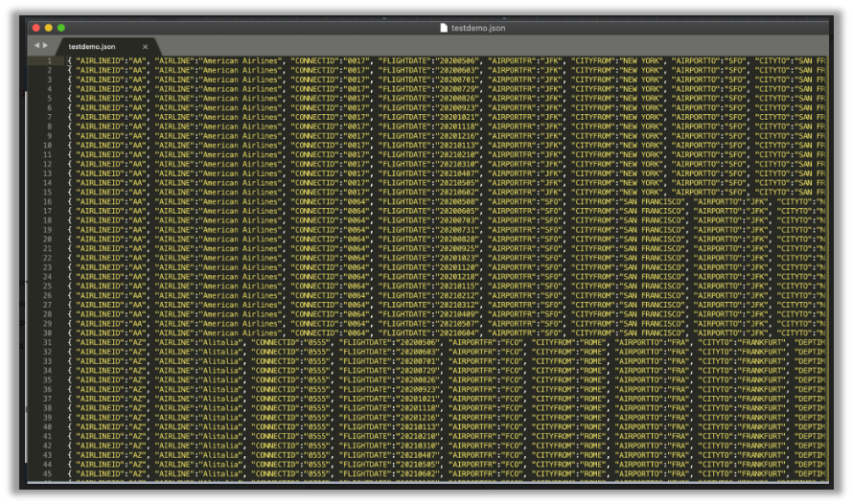Screen dimensions: 853x504
Task: Go to next tab with right arrow
Action: click(x=45, y=45)
